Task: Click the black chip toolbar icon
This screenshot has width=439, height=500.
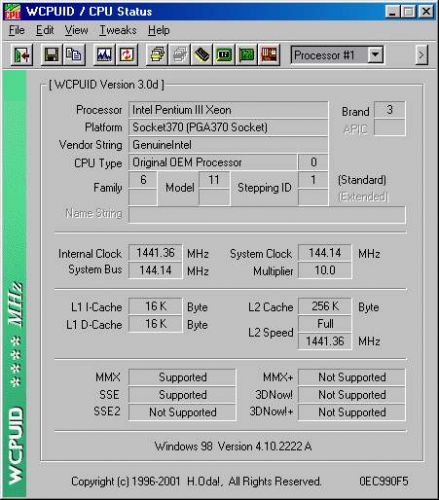Action: pyautogui.click(x=202, y=55)
